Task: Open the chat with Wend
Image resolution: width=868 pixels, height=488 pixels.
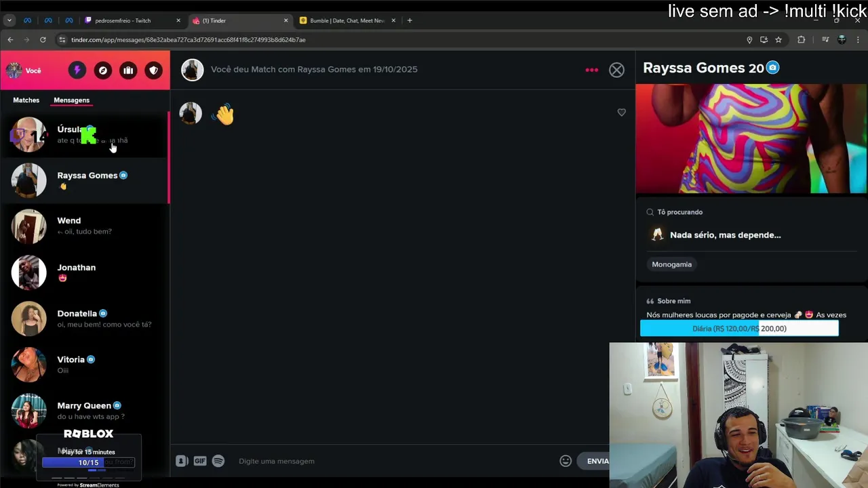Action: [x=85, y=226]
